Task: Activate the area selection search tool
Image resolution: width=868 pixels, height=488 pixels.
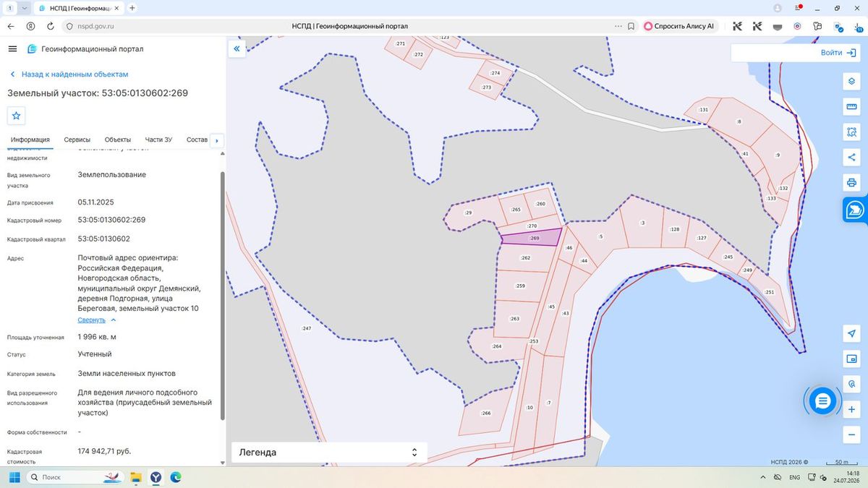Action: pos(852,132)
